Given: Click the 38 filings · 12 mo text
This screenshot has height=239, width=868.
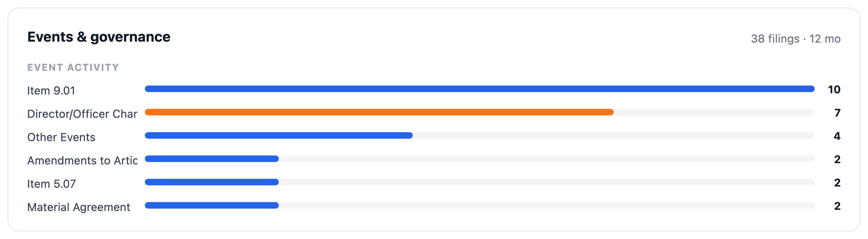Looking at the screenshot, I should (x=796, y=39).
